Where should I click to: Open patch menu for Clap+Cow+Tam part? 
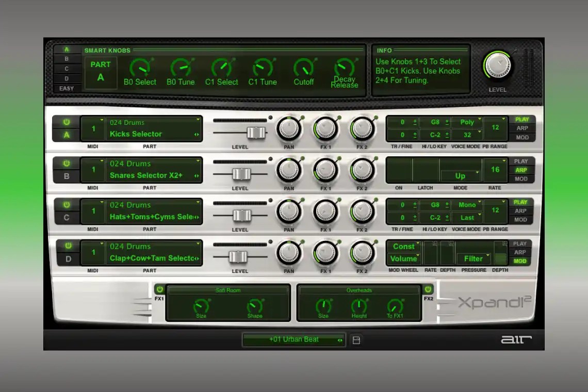point(154,252)
